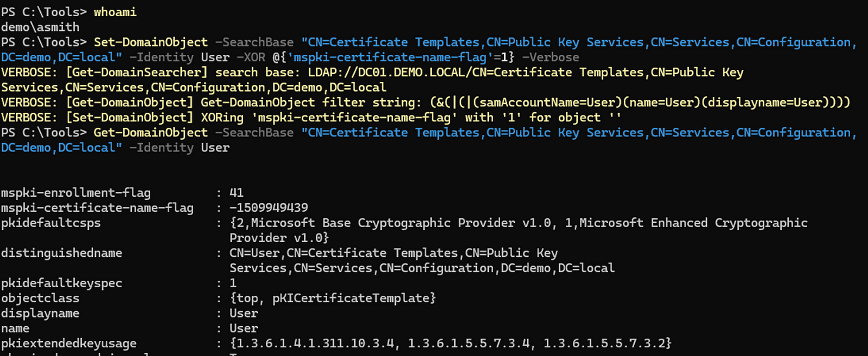Click the enrollment flag value 41

[x=237, y=193]
